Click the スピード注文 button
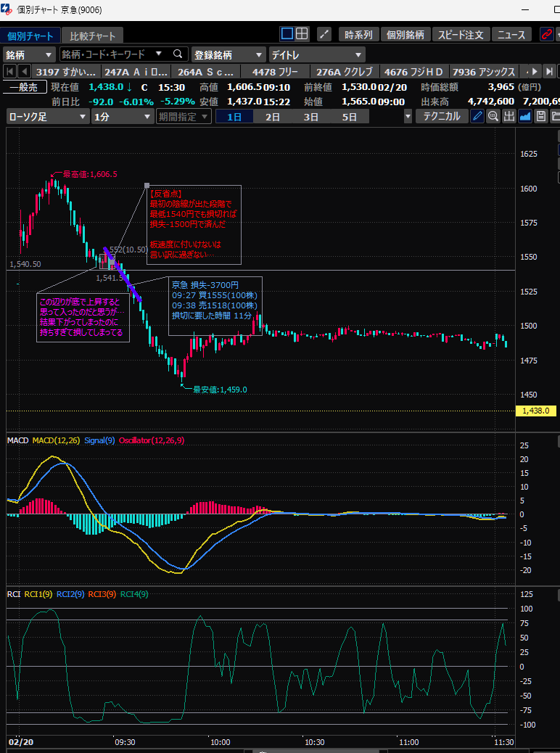The width and height of the screenshot is (560, 753). click(x=461, y=34)
